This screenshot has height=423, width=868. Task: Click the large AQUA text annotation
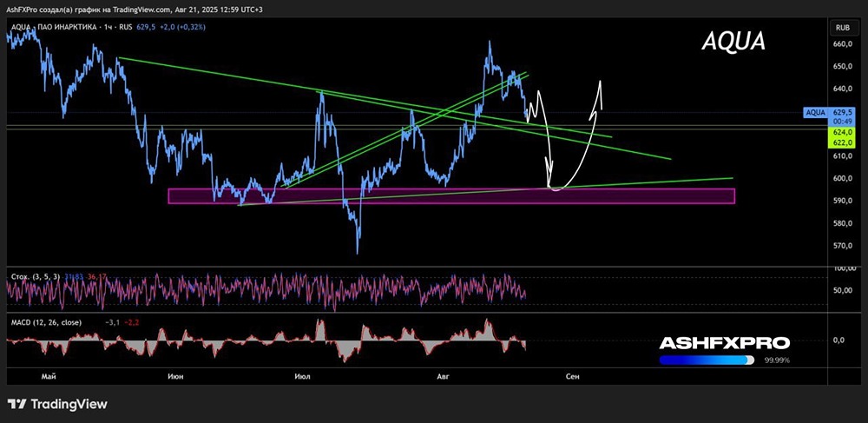[x=734, y=41]
